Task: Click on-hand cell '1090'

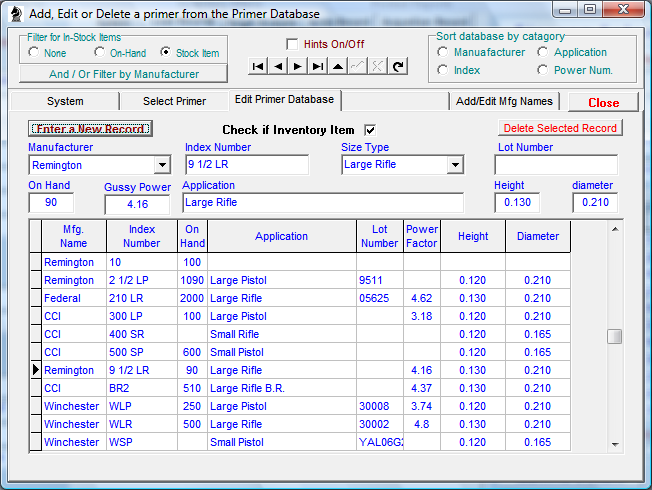Action: coord(192,280)
